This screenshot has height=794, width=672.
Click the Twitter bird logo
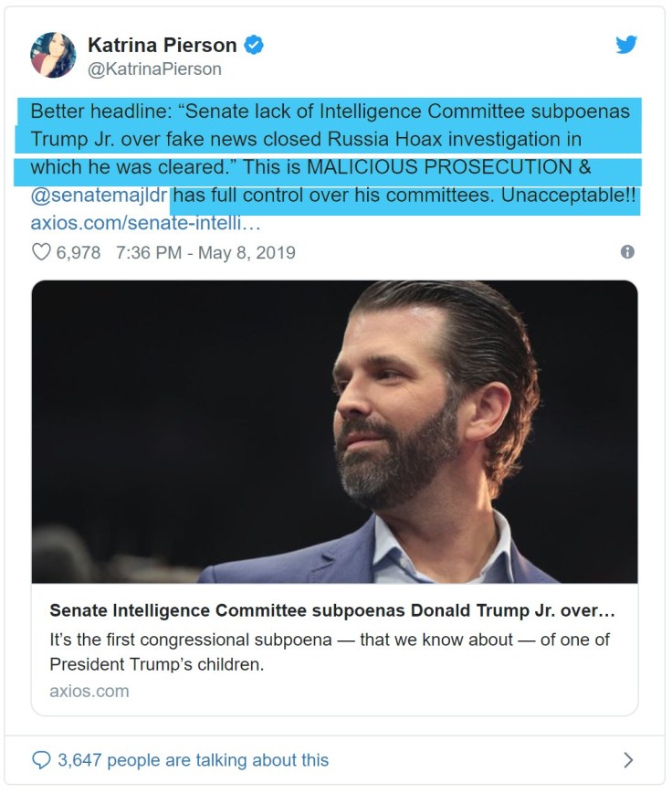(x=625, y=45)
